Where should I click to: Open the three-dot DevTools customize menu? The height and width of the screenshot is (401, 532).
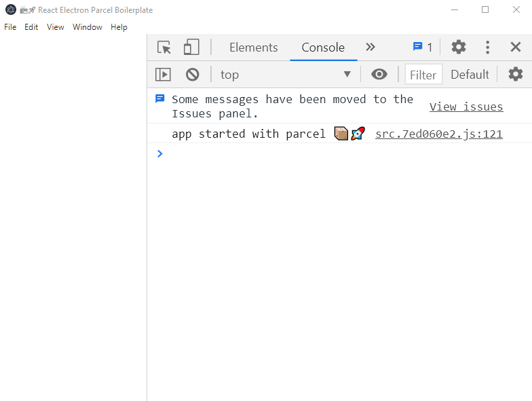click(487, 47)
